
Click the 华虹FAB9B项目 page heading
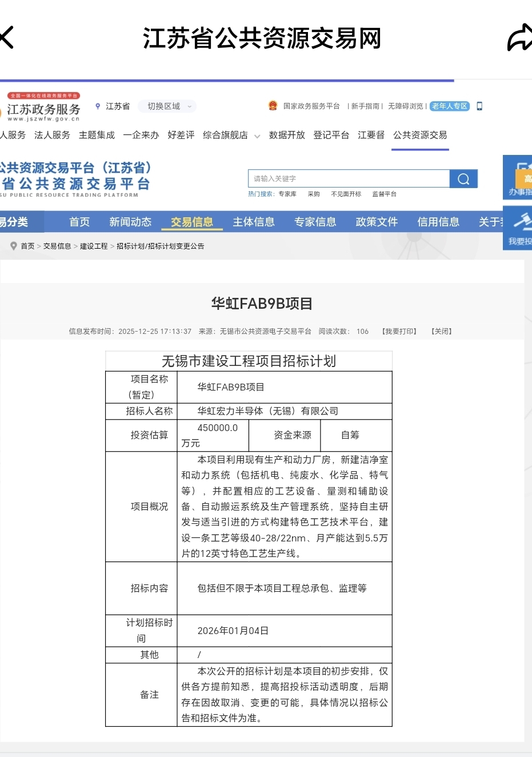pos(262,304)
